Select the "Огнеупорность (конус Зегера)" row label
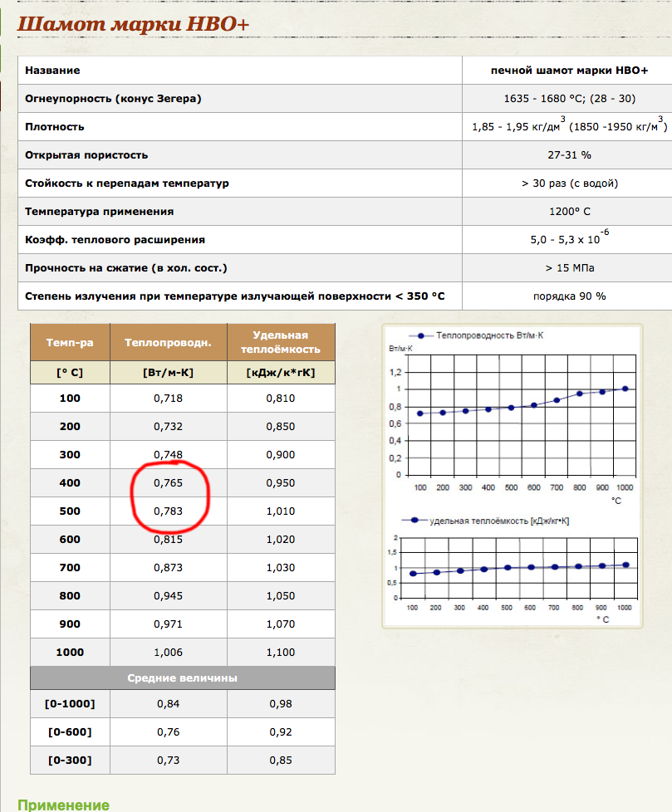672x812 pixels. [114, 99]
